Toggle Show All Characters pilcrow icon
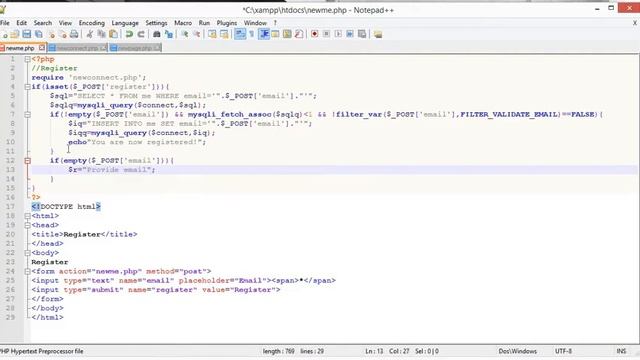 click(x=251, y=34)
